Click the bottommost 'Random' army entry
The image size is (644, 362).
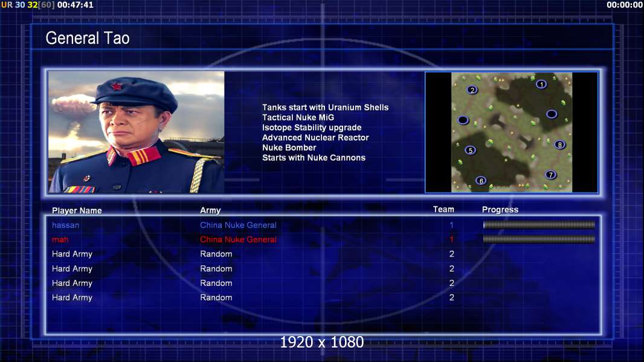click(x=216, y=297)
